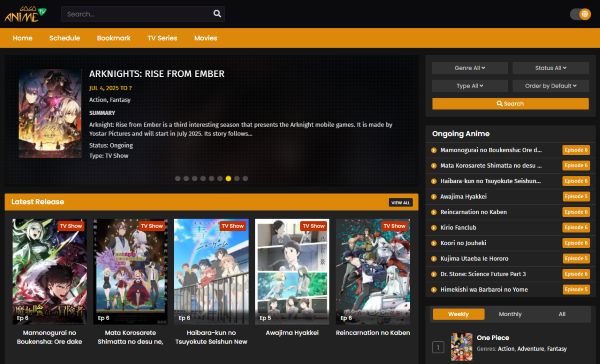The image size is (600, 364).
Task: Open Dr. Stone: Science Future Part 3
Action: tap(483, 274)
